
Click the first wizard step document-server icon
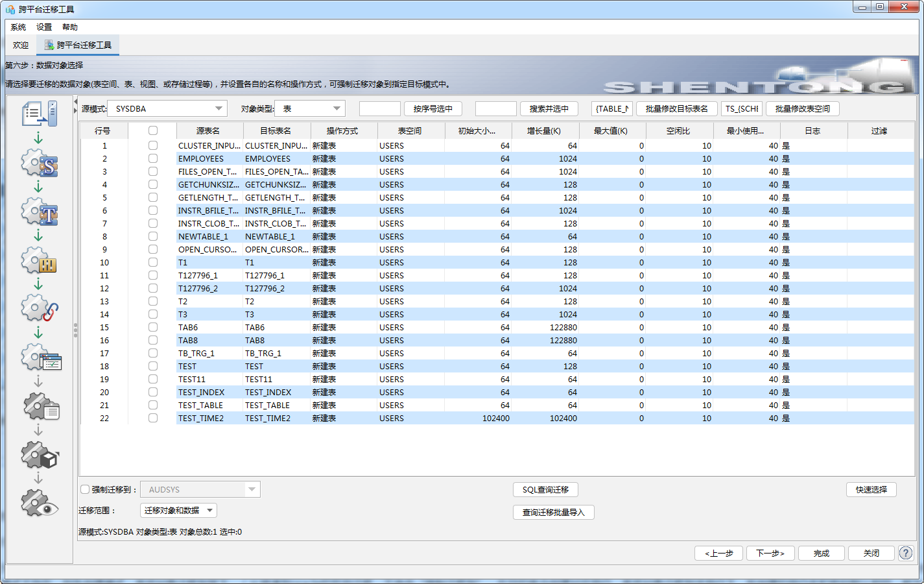point(39,114)
